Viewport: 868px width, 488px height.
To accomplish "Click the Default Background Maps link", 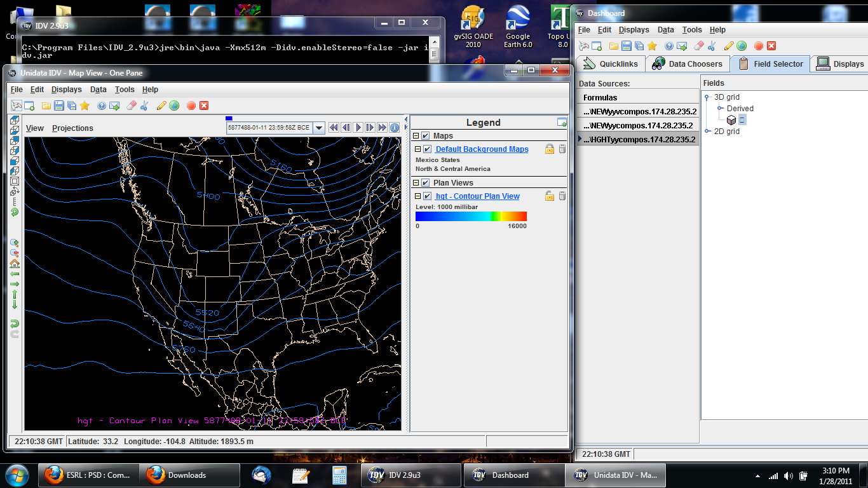I will [482, 149].
